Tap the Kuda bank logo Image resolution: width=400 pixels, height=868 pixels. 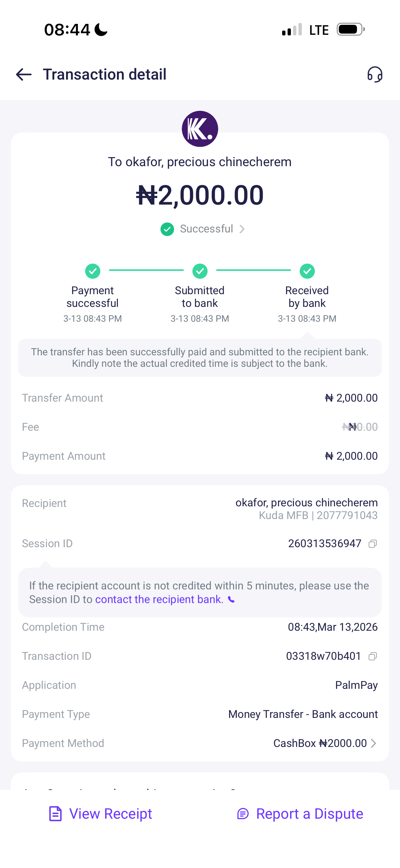(200, 129)
